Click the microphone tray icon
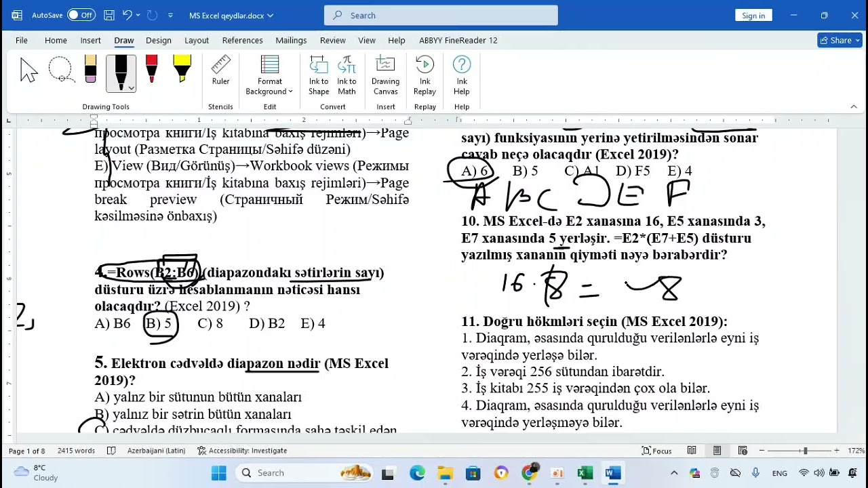Viewport: 868px width, 488px height. 756,472
